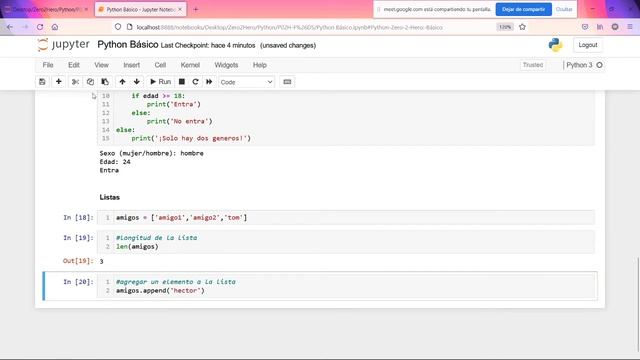The height and width of the screenshot is (360, 640).
Task: Click the address bar URL field
Action: point(289,27)
